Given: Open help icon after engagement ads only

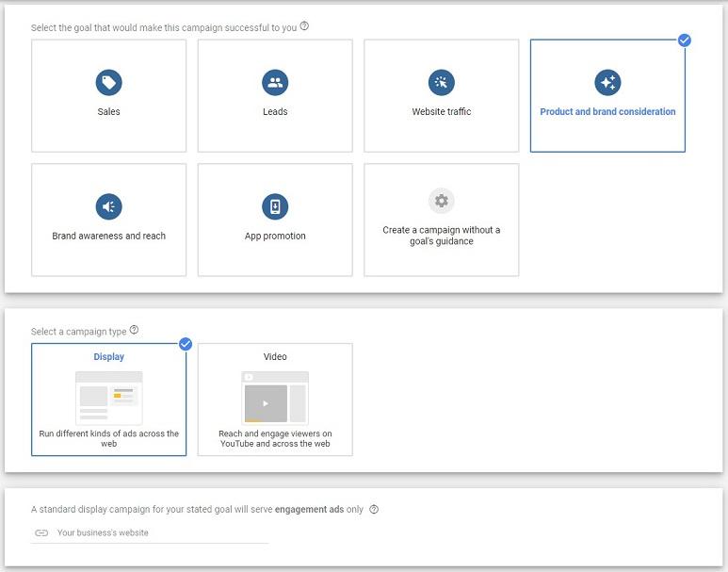Looking at the screenshot, I should click(374, 509).
